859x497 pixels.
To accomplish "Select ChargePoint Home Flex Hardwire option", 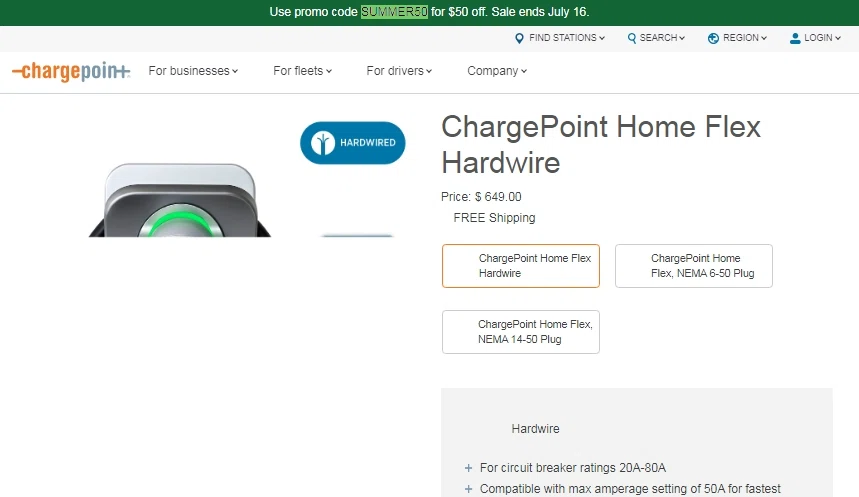I will click(521, 266).
